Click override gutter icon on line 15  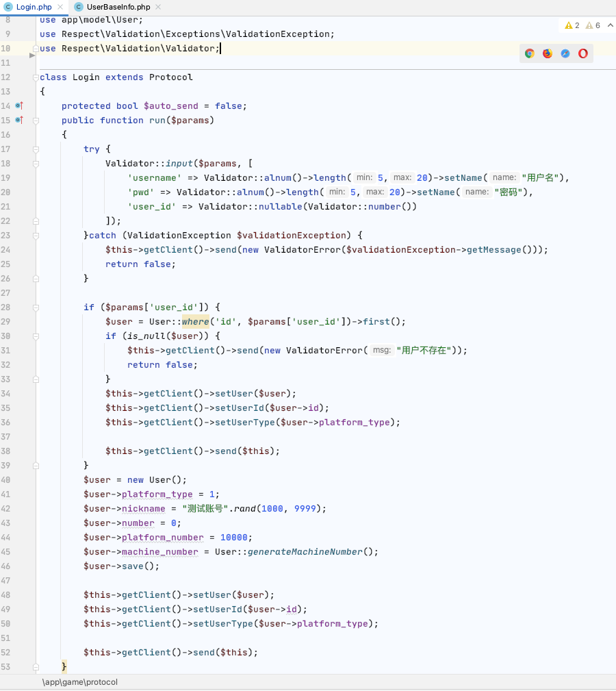19,120
